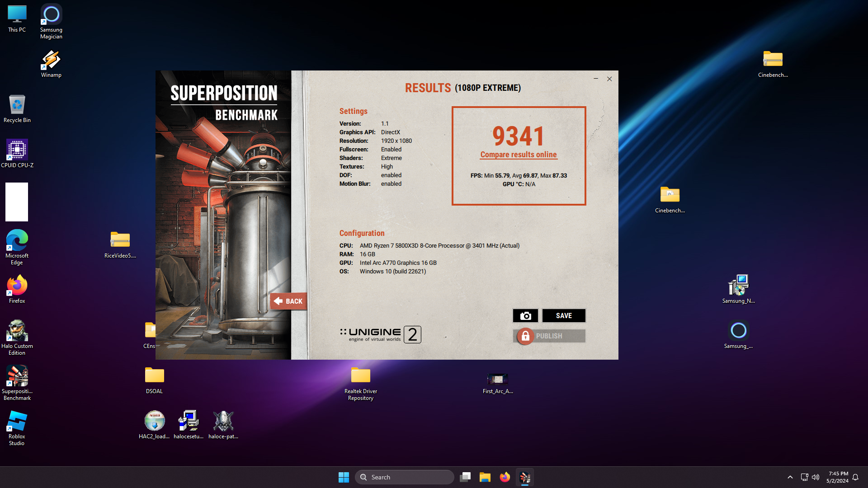This screenshot has height=488, width=868.
Task: Launch Firefox from desktop shortcut
Action: pyautogui.click(x=17, y=290)
